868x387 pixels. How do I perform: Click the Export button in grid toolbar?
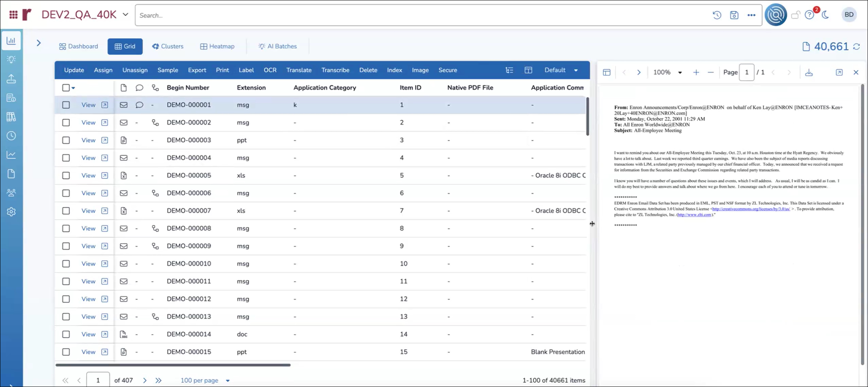197,70
